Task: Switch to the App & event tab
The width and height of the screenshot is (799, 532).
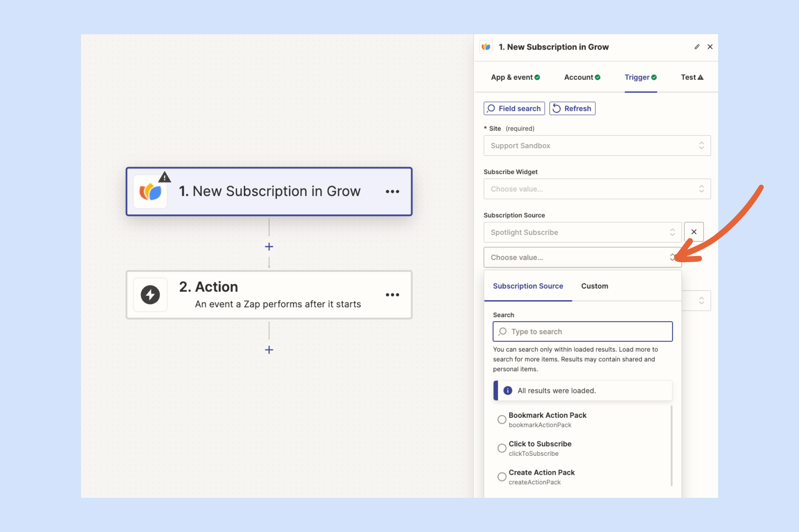Action: click(515, 77)
